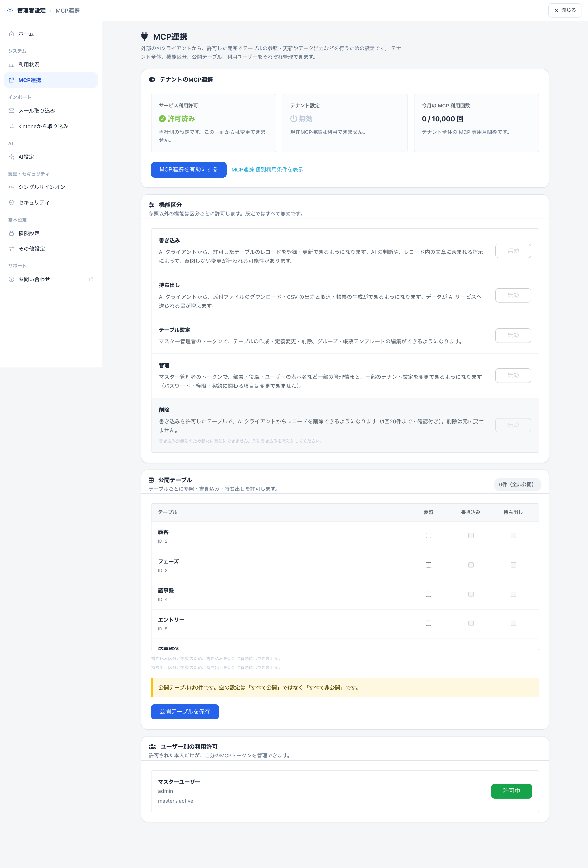
Task: Click the users icon beside ユーザー別の利用許可
Action: click(152, 747)
